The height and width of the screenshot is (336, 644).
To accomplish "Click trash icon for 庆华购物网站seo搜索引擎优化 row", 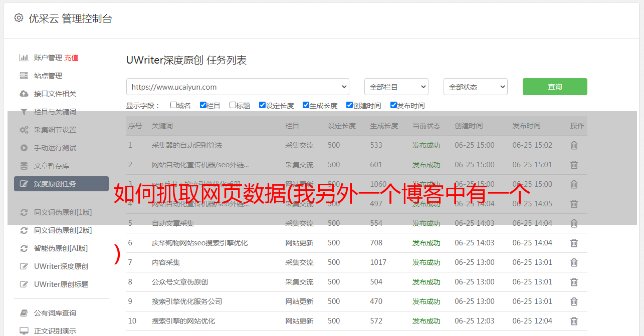I will pyautogui.click(x=574, y=243).
